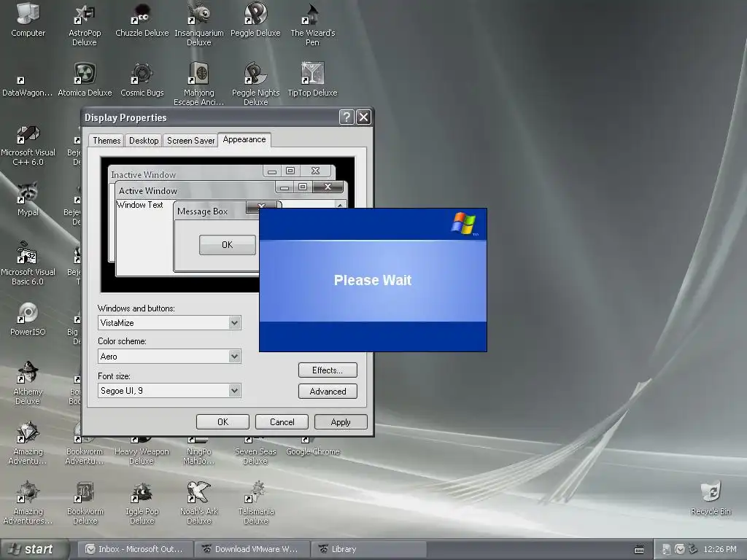Click the keyboard language bar icon
747x560 pixels.
[x=639, y=550]
